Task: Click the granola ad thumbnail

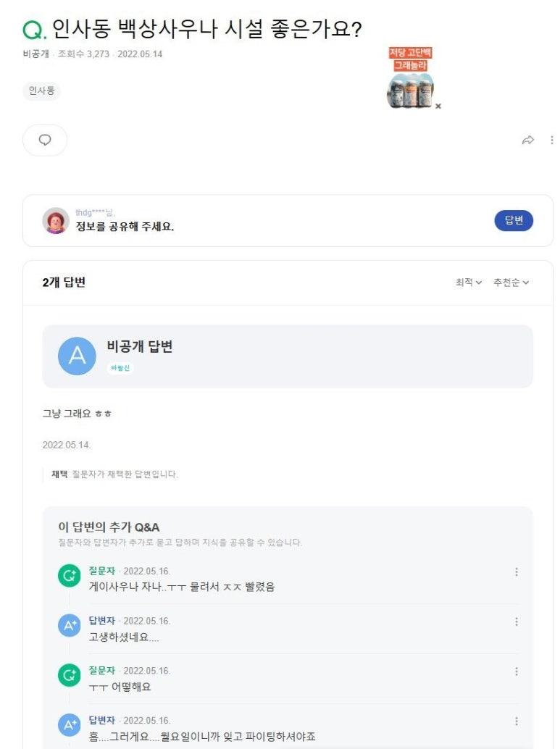Action: 411,78
